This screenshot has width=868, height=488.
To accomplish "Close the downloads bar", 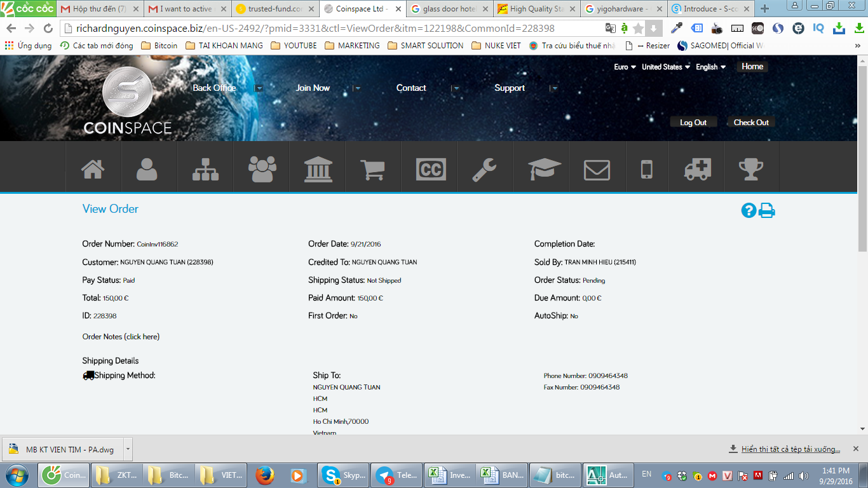I will pyautogui.click(x=856, y=449).
